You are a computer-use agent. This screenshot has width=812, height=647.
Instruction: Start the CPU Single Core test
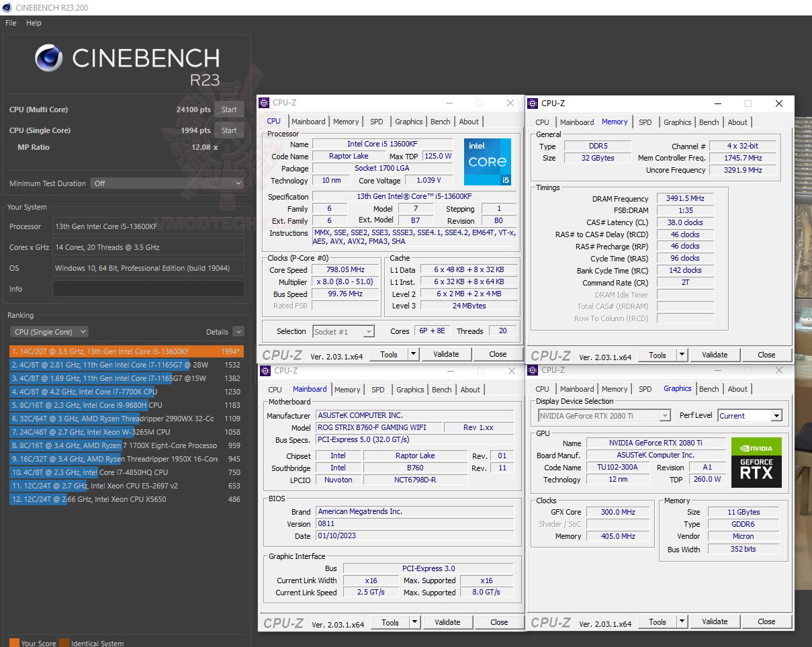click(229, 130)
